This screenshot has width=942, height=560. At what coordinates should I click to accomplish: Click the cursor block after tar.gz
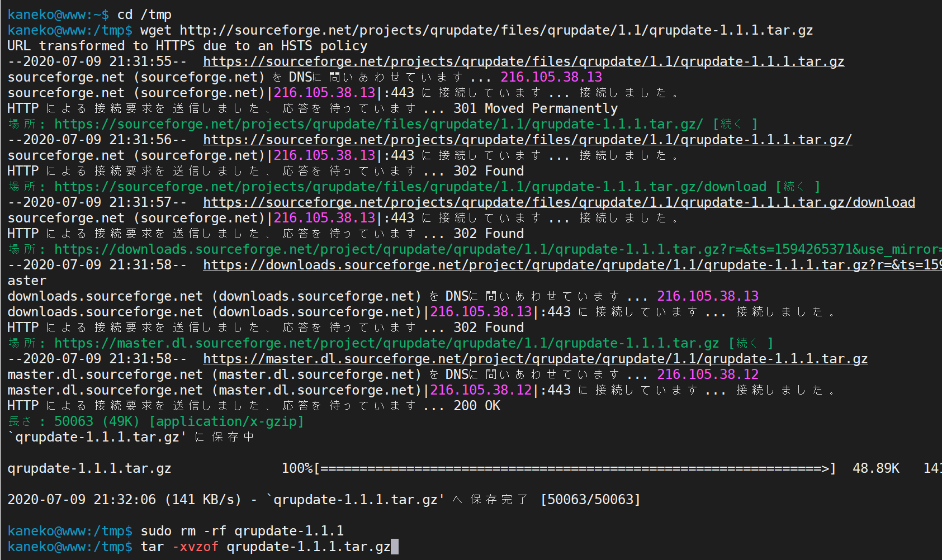pyautogui.click(x=395, y=547)
